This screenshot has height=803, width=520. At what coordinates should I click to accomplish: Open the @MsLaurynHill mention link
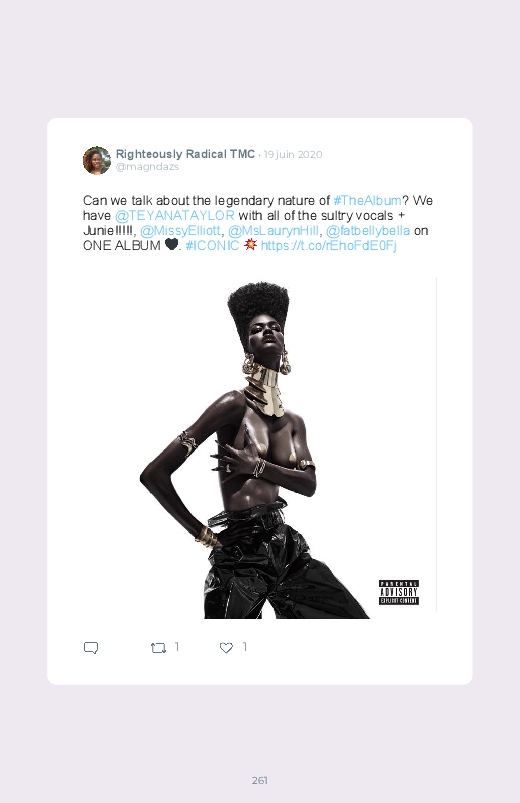(x=273, y=230)
